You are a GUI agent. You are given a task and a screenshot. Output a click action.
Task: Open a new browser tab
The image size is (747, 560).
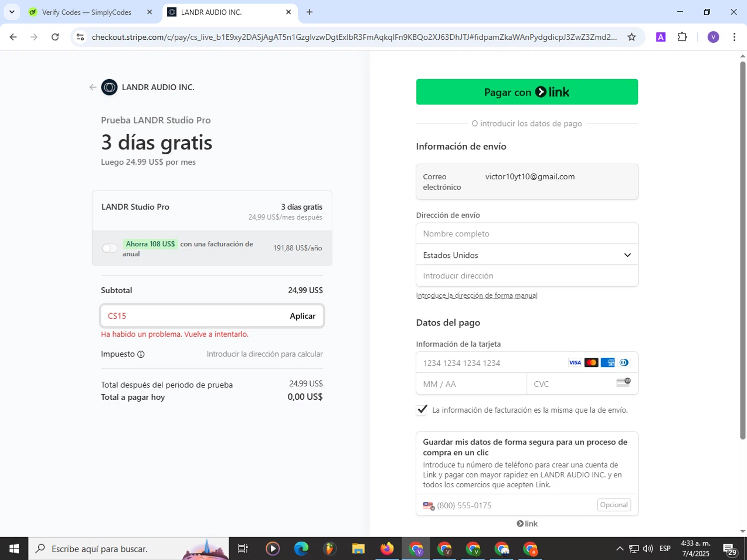pyautogui.click(x=309, y=12)
